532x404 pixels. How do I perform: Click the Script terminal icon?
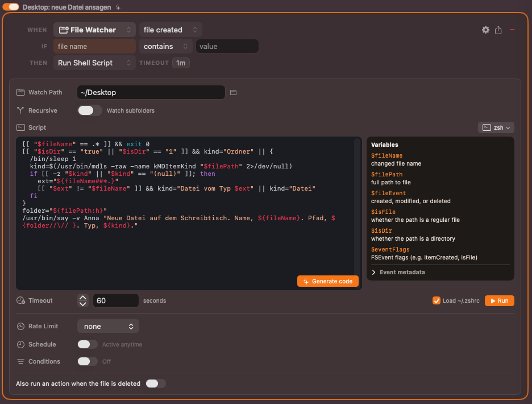(20, 127)
